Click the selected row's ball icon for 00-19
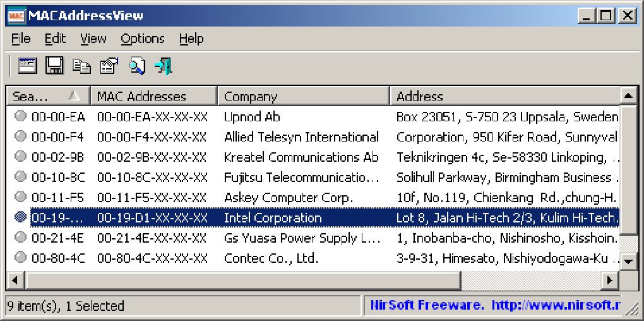The width and height of the screenshot is (644, 321). click(x=20, y=217)
